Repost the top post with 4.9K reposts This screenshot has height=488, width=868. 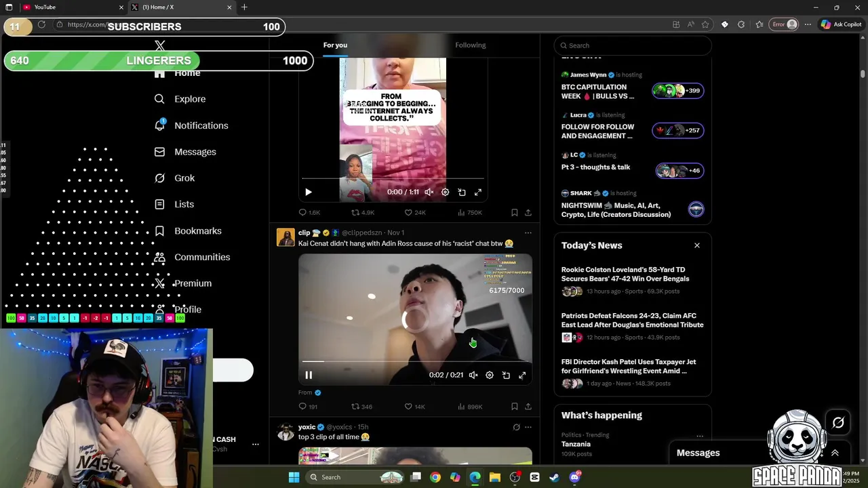363,212
